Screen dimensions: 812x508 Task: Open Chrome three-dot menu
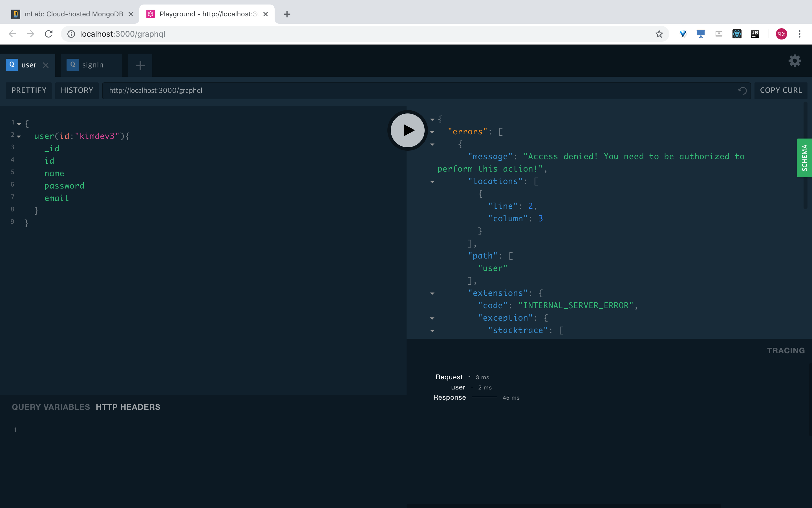point(800,34)
